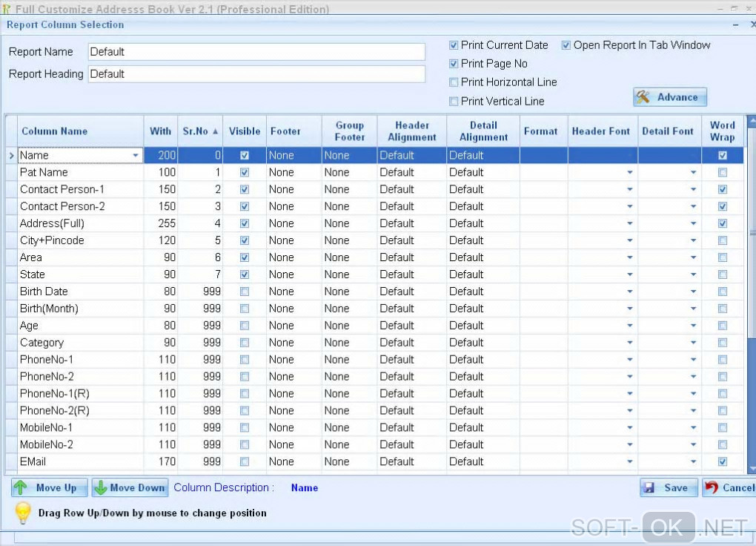
Task: Click the Word Wrap column header
Action: 722,131
